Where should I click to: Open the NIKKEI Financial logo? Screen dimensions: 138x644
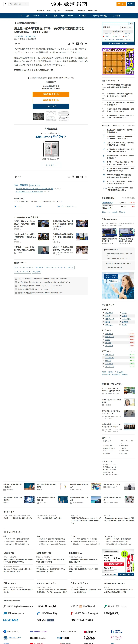coord(46,606)
